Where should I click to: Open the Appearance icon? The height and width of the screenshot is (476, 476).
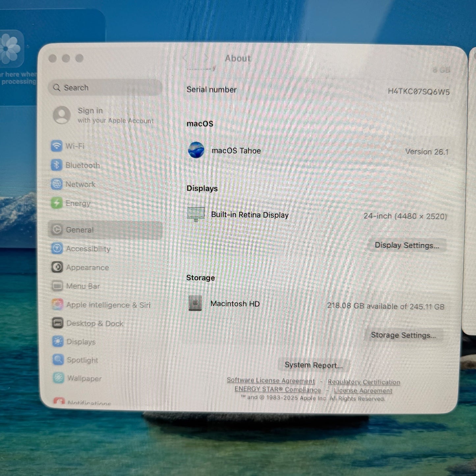(x=57, y=267)
